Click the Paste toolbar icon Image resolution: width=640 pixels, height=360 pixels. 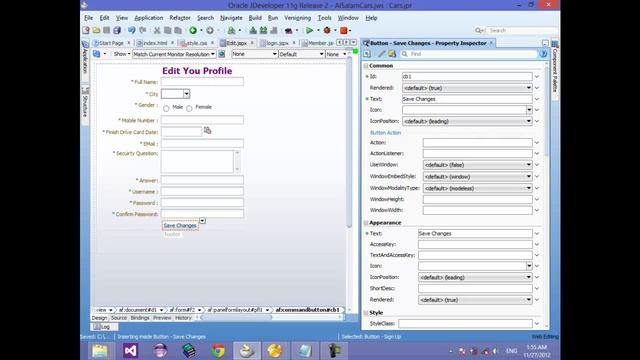(178, 30)
